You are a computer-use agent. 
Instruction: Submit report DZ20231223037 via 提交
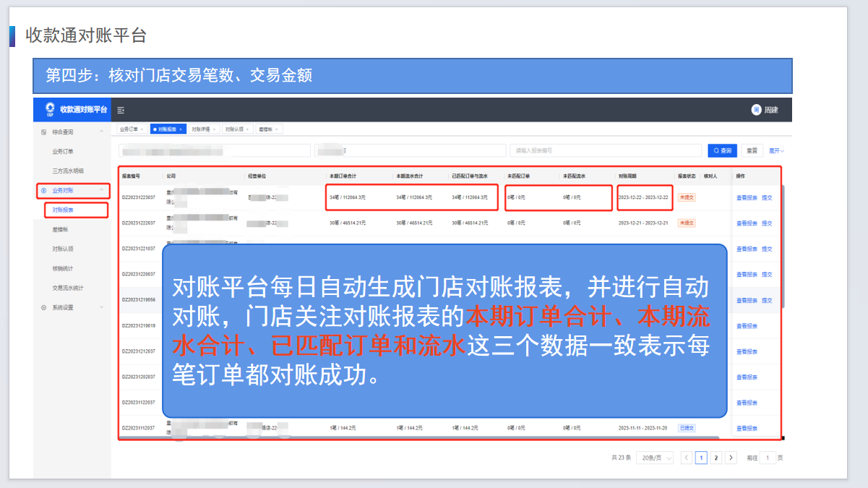767,197
